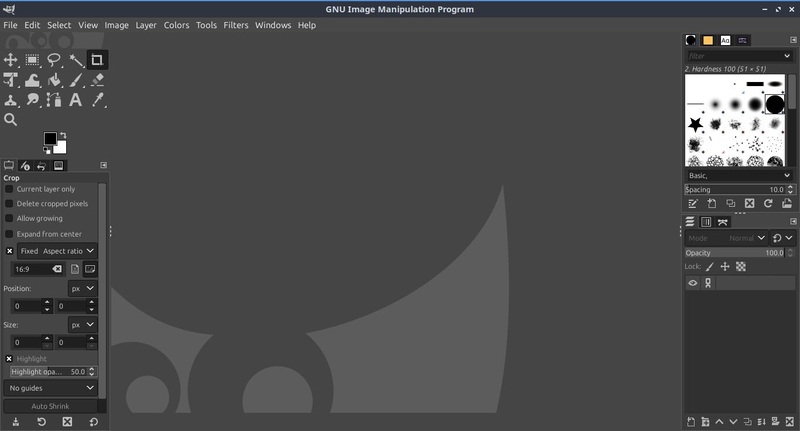Check Delete cropped pixels option

10,204
